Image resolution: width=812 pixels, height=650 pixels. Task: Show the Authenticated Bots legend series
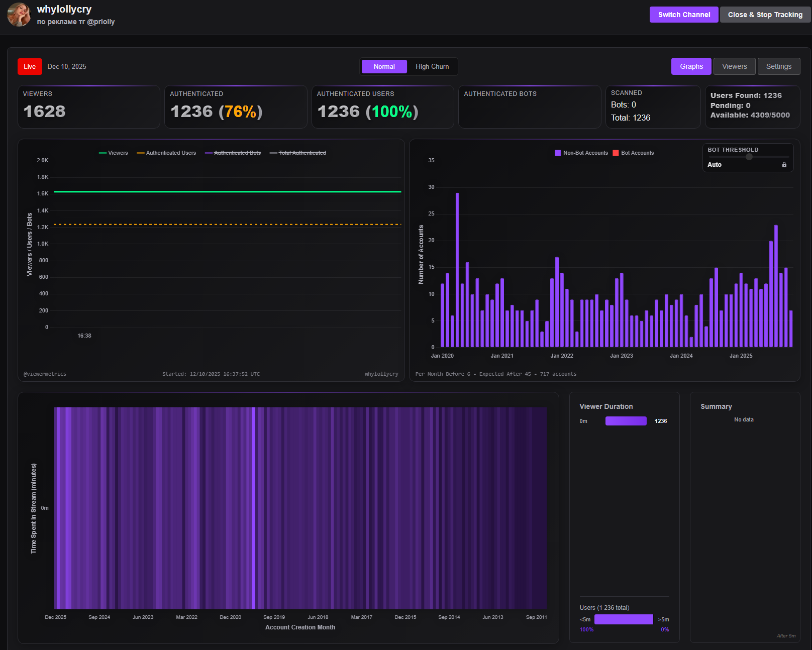tap(233, 153)
